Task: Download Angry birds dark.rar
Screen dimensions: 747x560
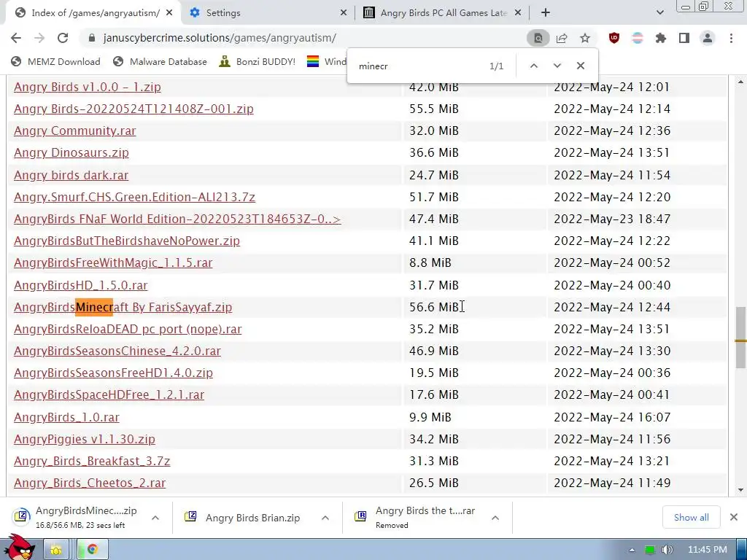Action: [x=71, y=175]
